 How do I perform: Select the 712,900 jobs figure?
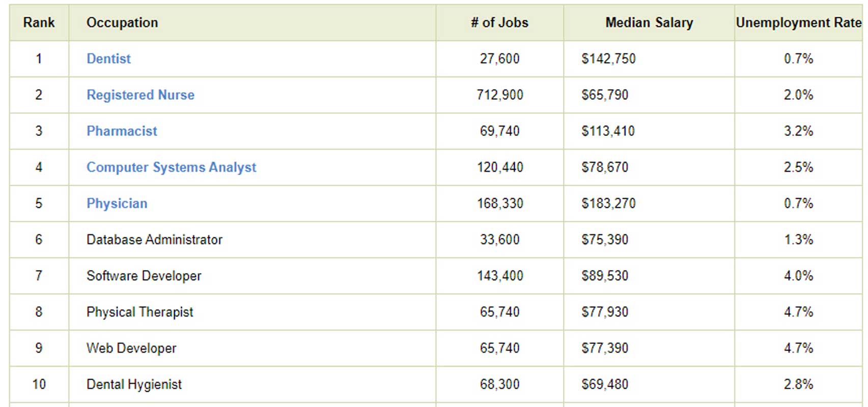(x=499, y=95)
